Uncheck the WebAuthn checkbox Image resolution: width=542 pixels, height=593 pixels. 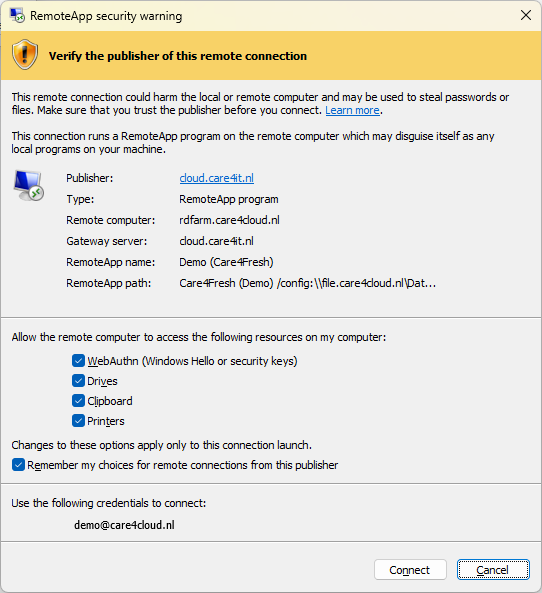point(78,361)
